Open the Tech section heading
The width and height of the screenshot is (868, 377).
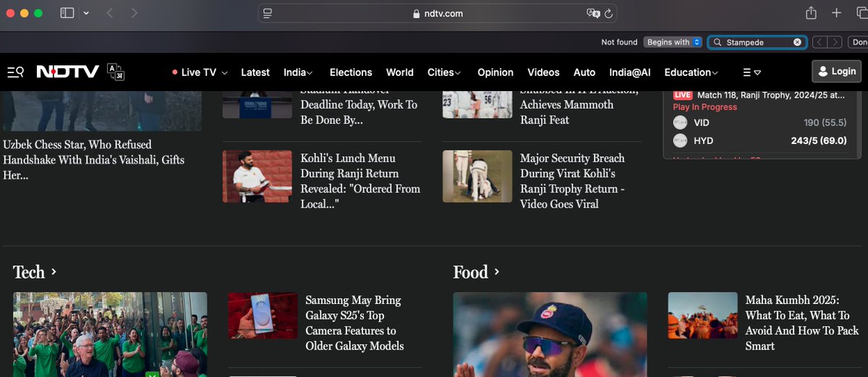[x=29, y=272]
